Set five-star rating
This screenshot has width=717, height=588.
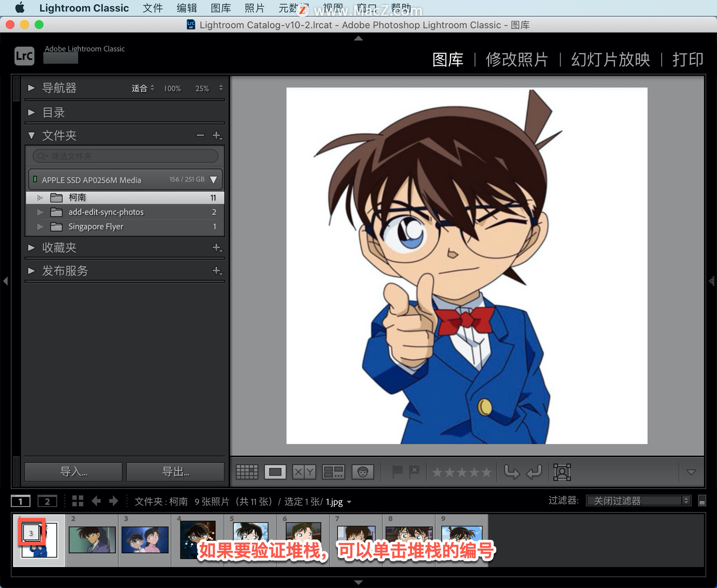click(486, 473)
